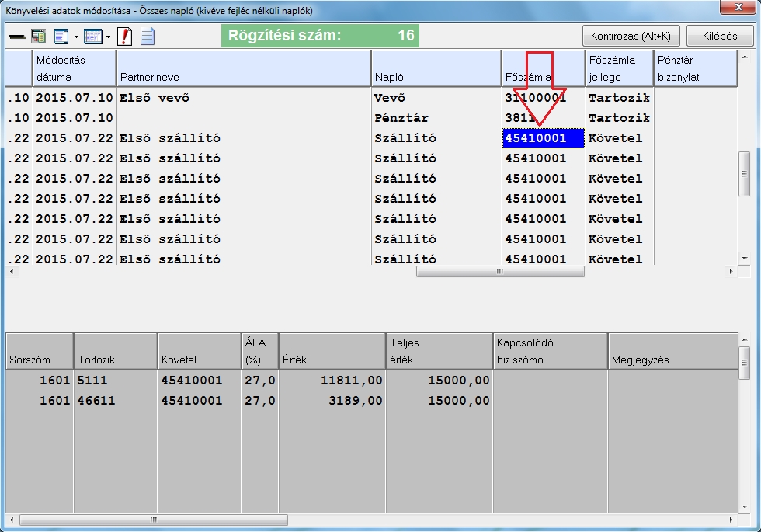This screenshot has height=532, width=761.
Task: Open dropdown arrow beside form view icon
Action: 76,37
